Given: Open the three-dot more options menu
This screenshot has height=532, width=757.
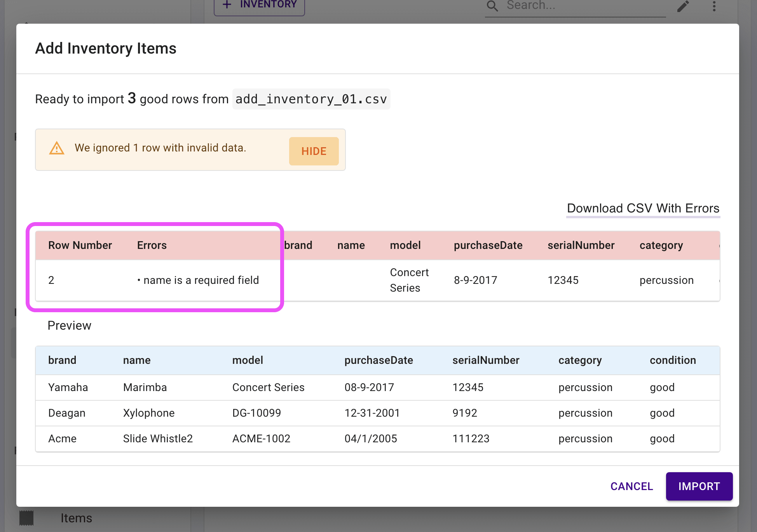Looking at the screenshot, I should point(714,6).
